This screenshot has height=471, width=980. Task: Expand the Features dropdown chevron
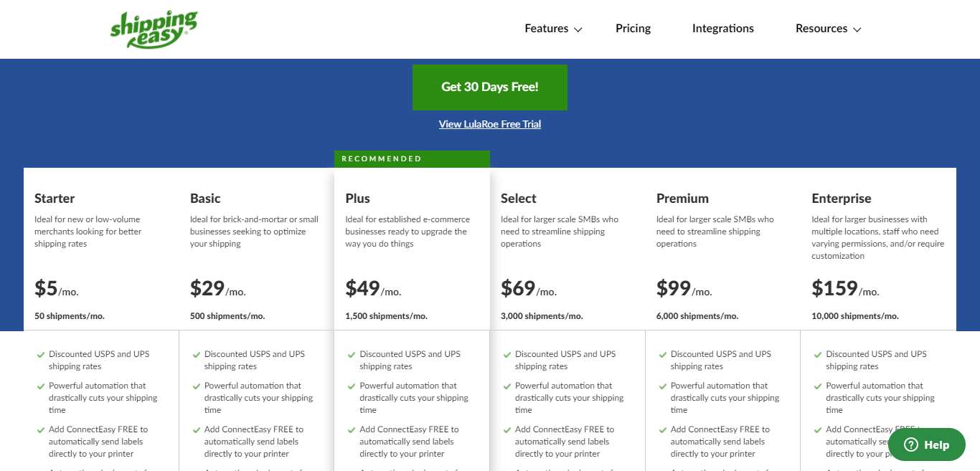(578, 29)
